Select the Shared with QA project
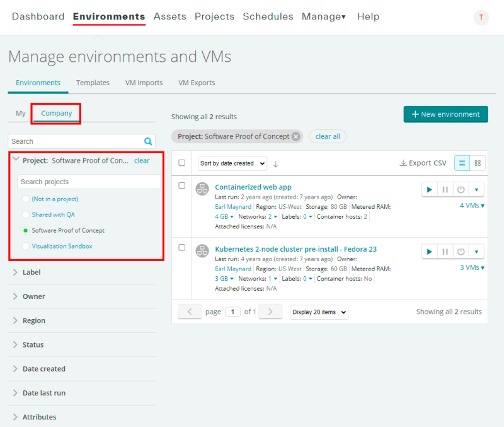This screenshot has height=427, width=504. [25, 214]
